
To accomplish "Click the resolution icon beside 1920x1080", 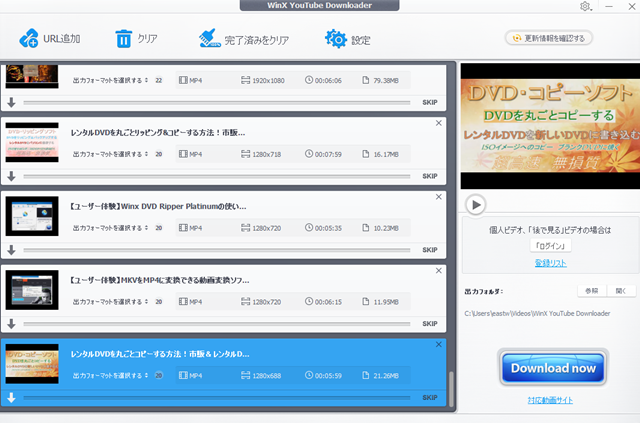I will [x=245, y=80].
